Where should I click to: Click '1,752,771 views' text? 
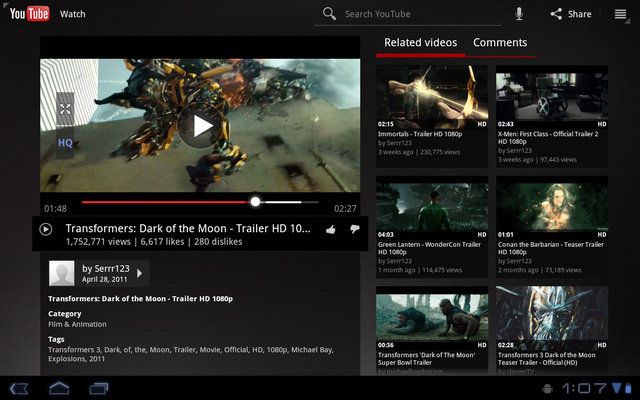tap(98, 242)
